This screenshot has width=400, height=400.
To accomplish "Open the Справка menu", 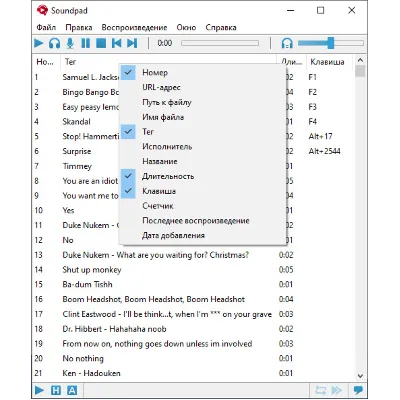I will click(x=221, y=27).
